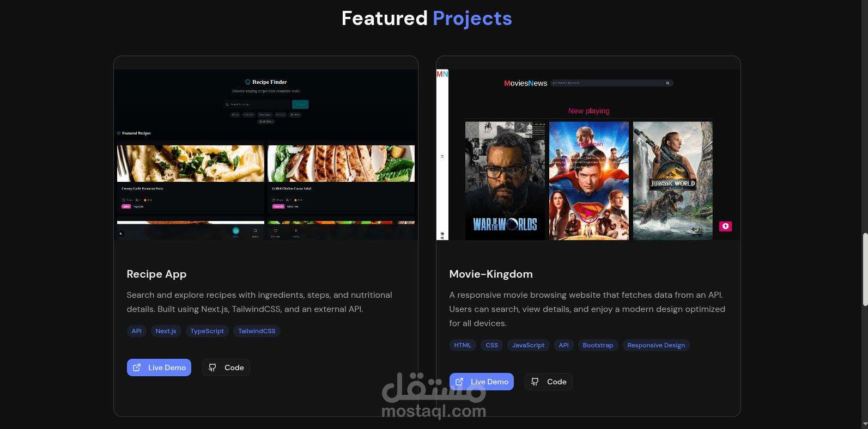Click the Grilled Chicken Caesar Salad recipe image
This screenshot has height=429, width=868.
341,163
